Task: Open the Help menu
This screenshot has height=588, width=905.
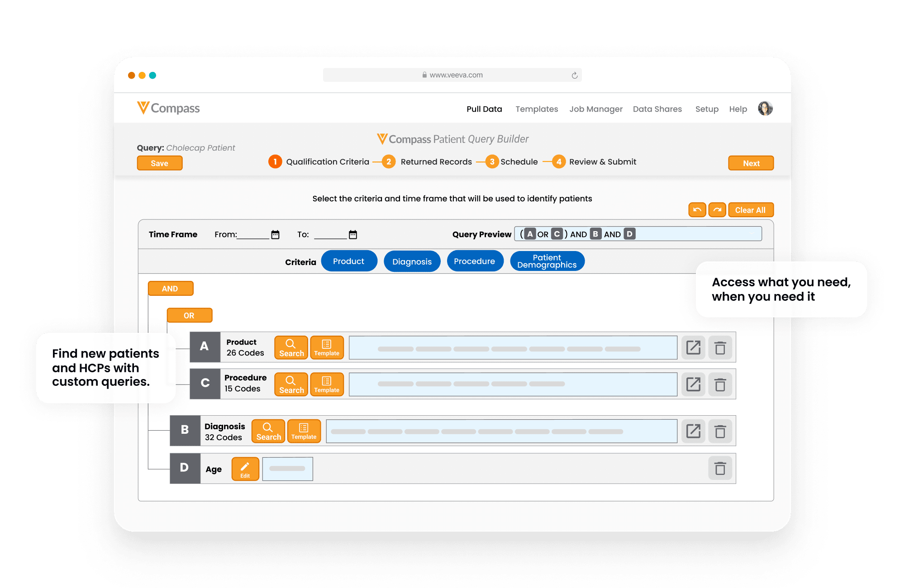Action: [738, 109]
